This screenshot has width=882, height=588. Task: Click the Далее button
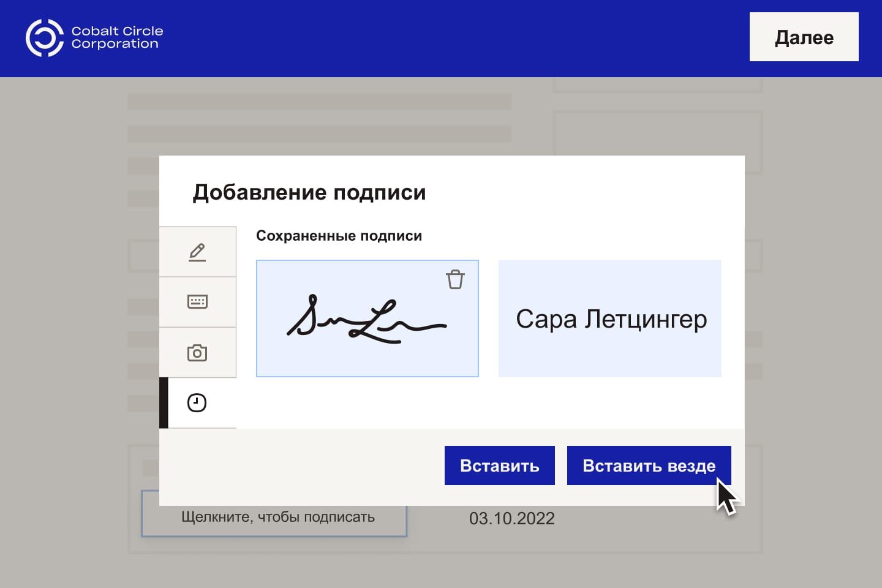pos(804,37)
